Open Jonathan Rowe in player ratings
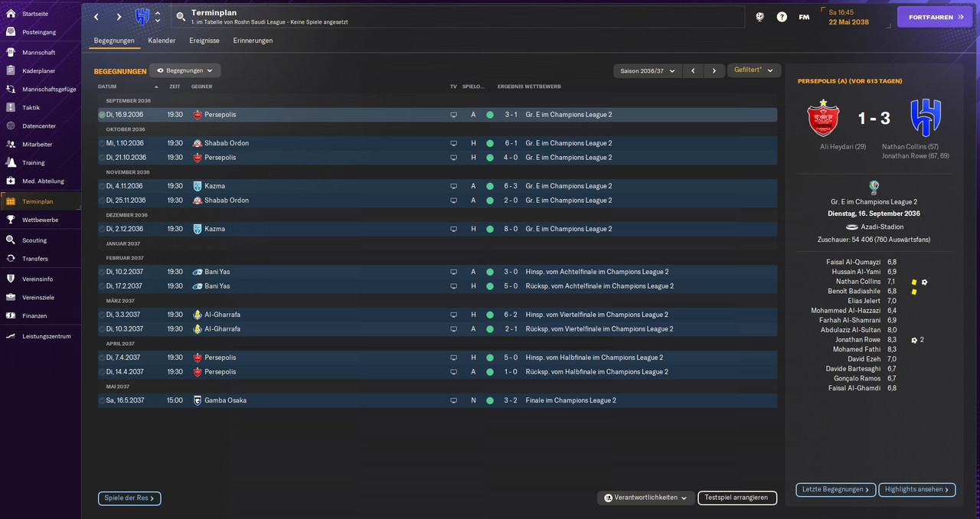Viewport: 980px width, 519px height. 857,340
